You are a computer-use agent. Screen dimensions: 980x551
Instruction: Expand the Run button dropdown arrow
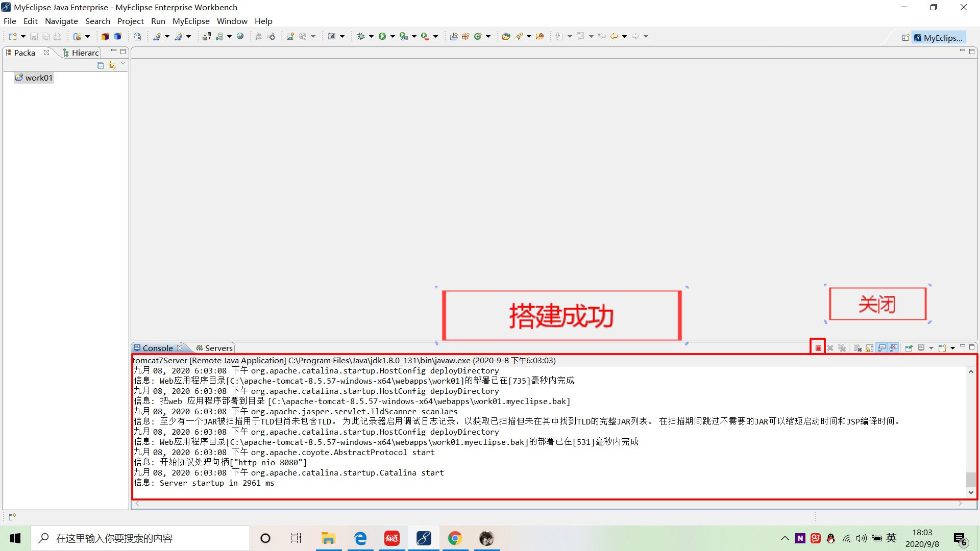pyautogui.click(x=393, y=36)
